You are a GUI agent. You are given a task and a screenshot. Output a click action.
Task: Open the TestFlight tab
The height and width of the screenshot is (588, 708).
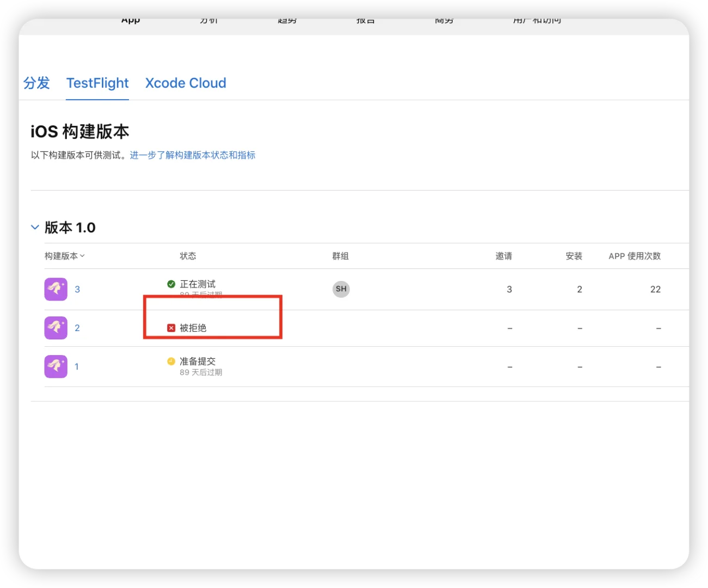click(x=97, y=83)
